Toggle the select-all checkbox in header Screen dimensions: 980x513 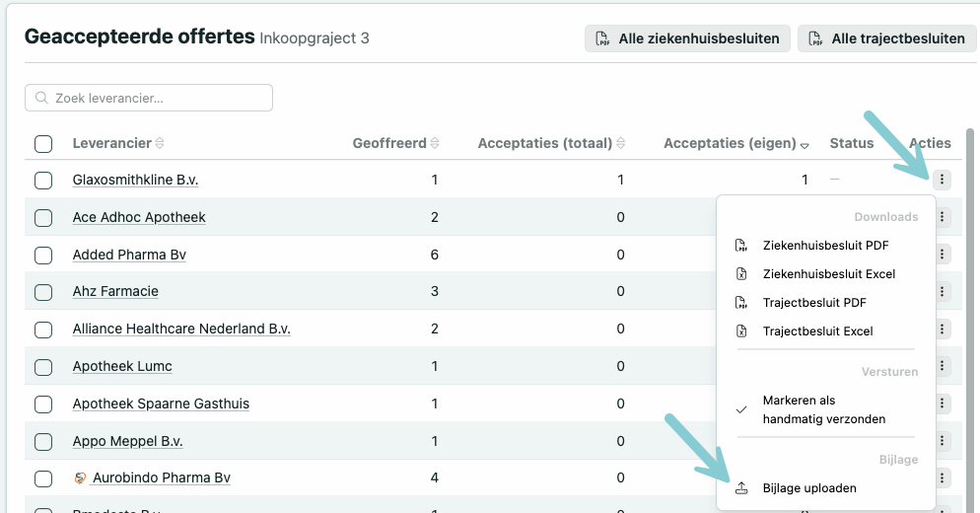point(43,144)
